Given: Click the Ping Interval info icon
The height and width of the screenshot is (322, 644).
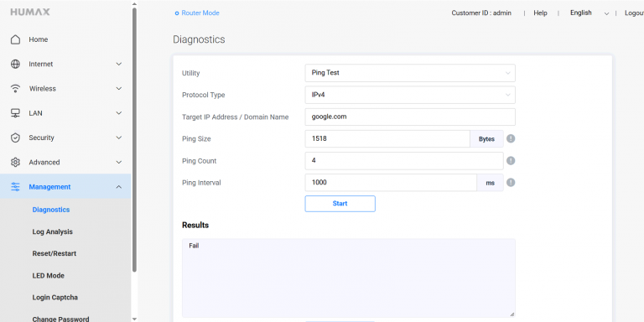Looking at the screenshot, I should (x=511, y=182).
